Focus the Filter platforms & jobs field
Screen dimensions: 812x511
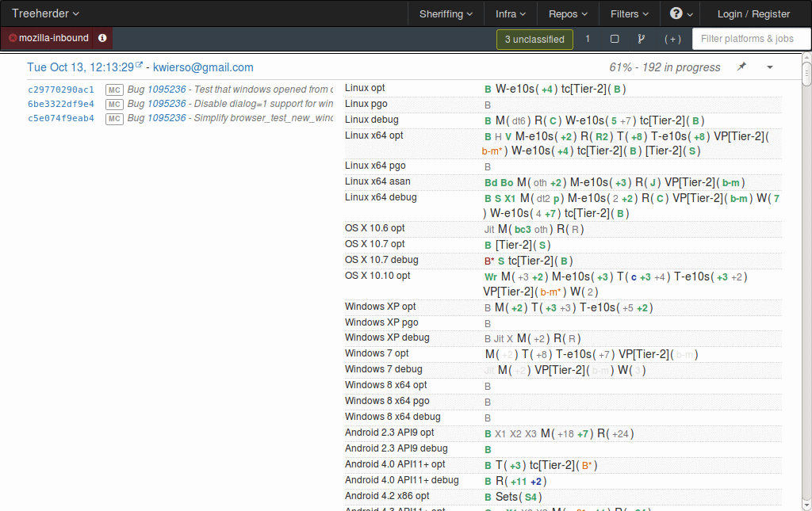point(751,39)
